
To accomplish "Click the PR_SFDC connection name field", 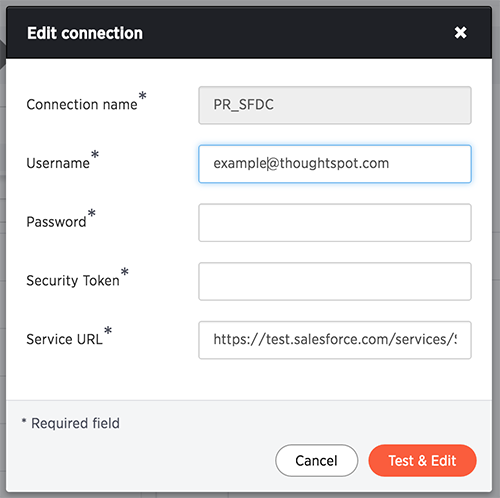I will (335, 105).
